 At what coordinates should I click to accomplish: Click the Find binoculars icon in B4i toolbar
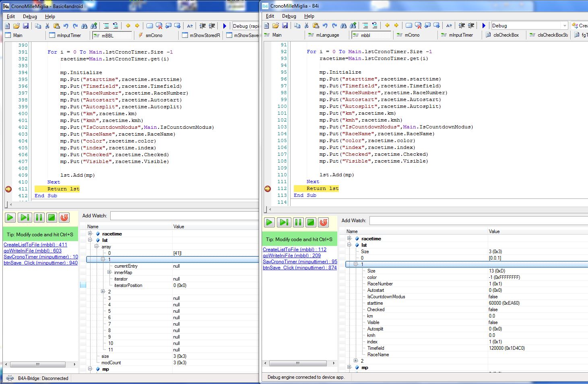click(x=343, y=25)
